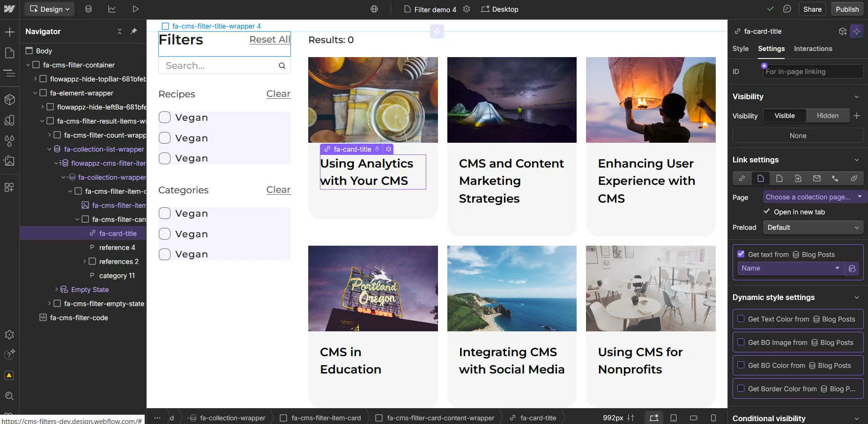The width and height of the screenshot is (868, 424).
Task: Click the Reset All link in Filters
Action: [270, 40]
